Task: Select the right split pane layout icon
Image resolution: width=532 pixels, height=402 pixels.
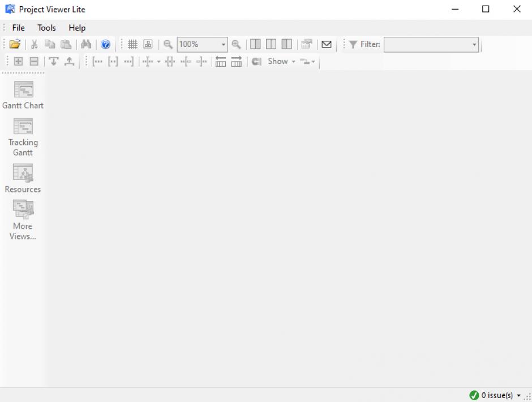Action: point(287,44)
